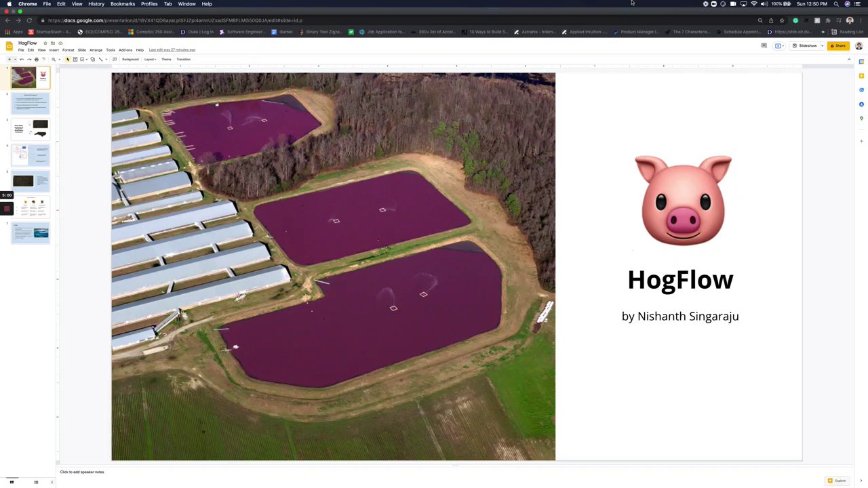Click the print icon in the toolbar
Screen dimensions: 868x488
point(37,60)
